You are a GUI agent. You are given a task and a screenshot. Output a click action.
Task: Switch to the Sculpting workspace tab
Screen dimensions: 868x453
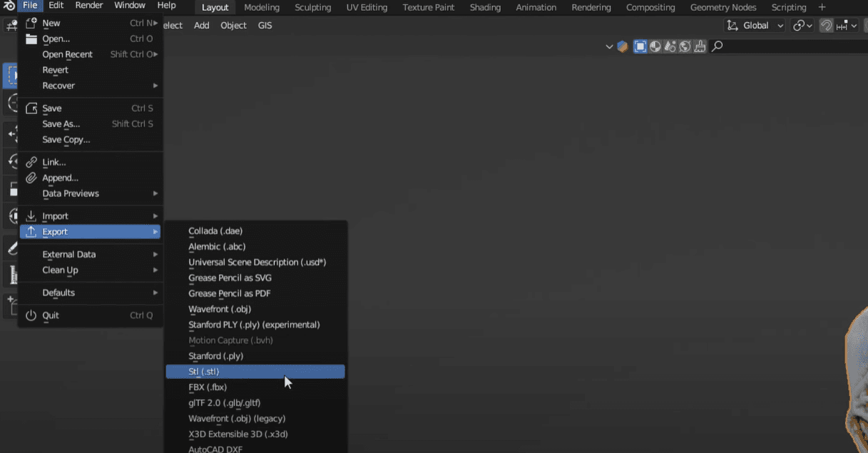coord(313,7)
